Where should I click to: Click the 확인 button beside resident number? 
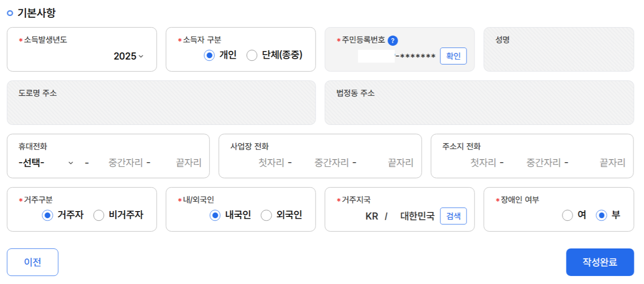coord(453,56)
